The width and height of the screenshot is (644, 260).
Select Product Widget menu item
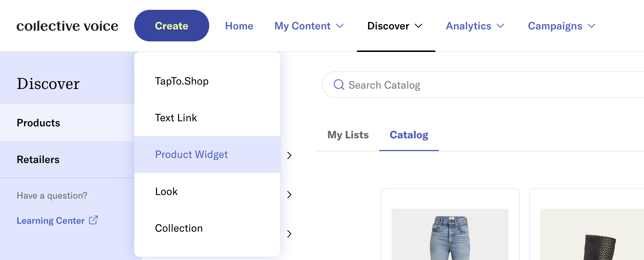tap(207, 154)
